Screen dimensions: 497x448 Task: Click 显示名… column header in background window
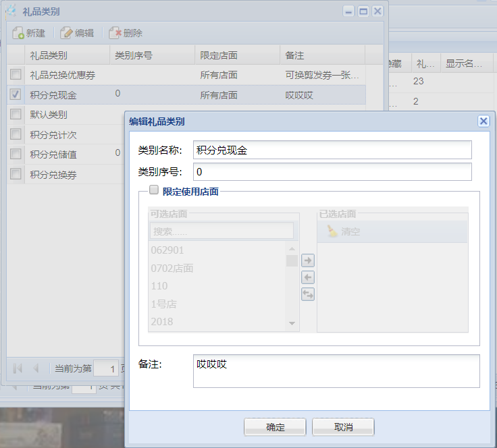pos(467,63)
